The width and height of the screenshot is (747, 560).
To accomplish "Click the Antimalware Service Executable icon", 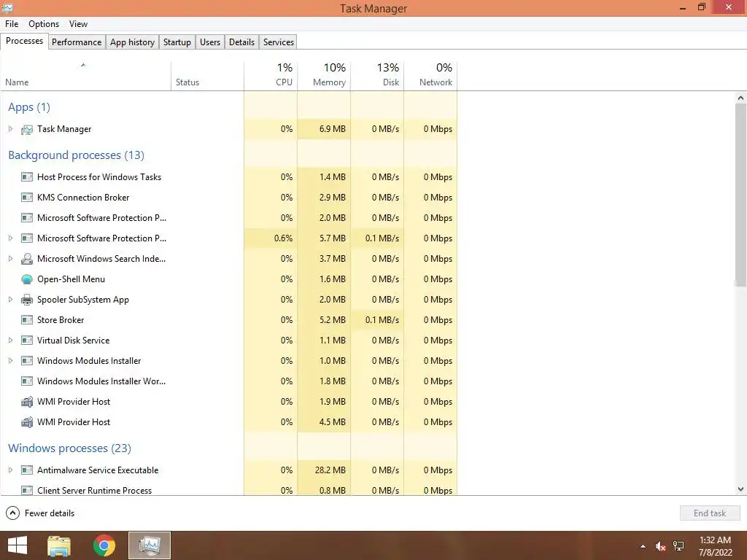I will click(x=27, y=470).
